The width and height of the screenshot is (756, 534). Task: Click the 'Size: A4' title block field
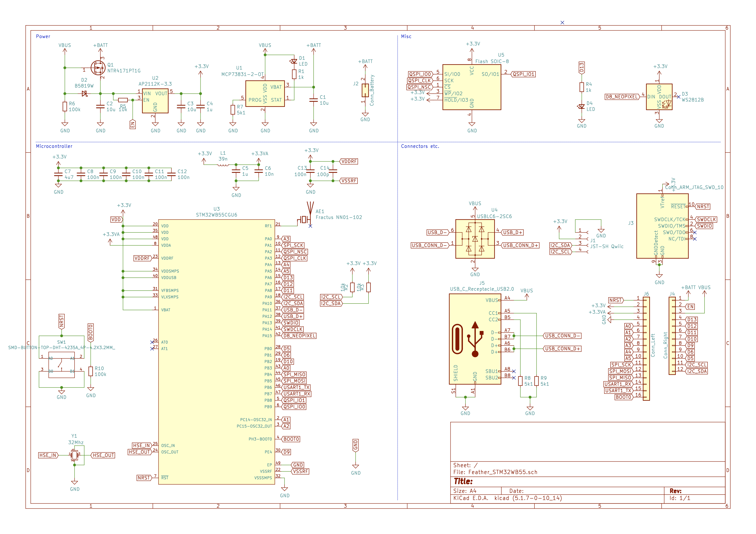[x=465, y=491]
